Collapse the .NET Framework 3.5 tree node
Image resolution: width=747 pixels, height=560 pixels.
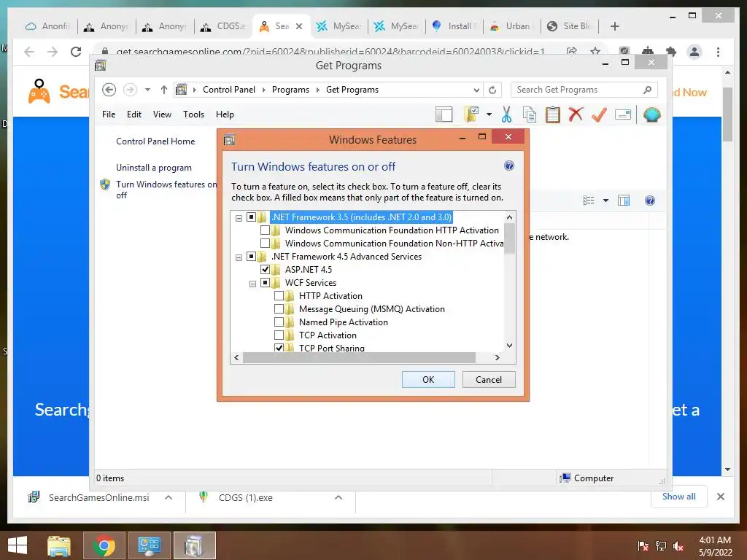click(x=239, y=218)
